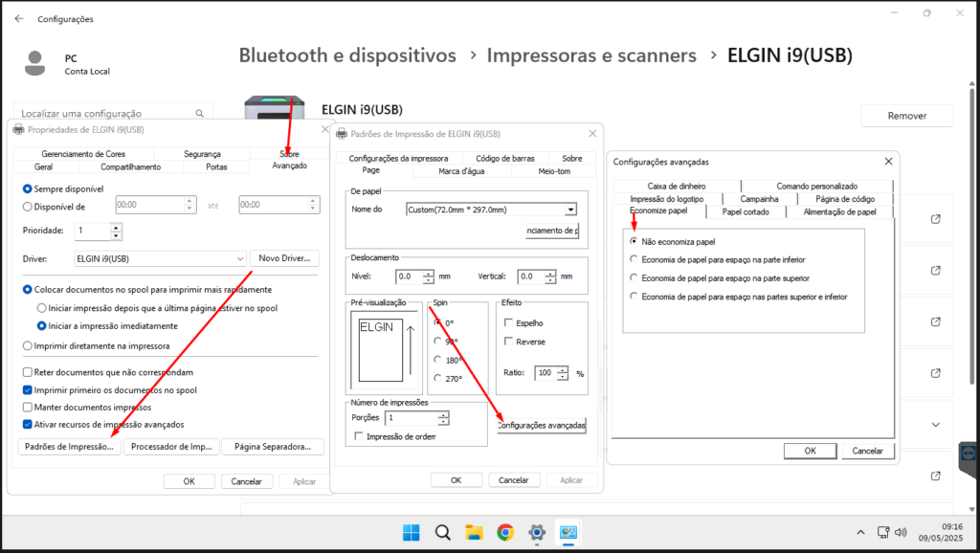Enable 'Reter documentos que não correspondam' checkbox
This screenshot has height=553, width=980.
pyautogui.click(x=28, y=371)
